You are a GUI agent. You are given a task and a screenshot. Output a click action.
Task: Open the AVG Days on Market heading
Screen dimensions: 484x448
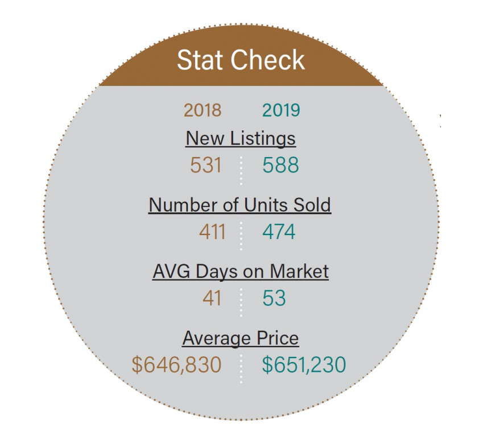(241, 272)
